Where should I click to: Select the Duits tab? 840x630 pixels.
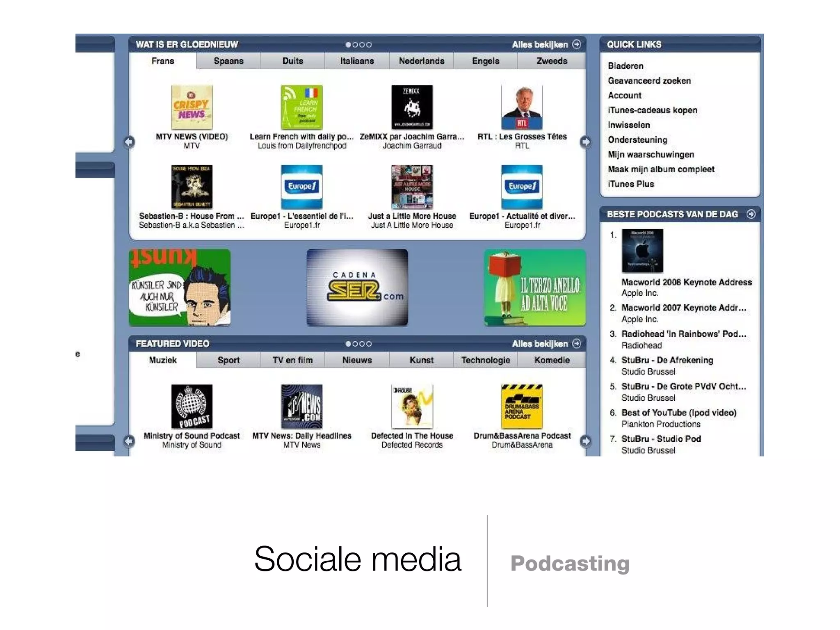tap(292, 61)
